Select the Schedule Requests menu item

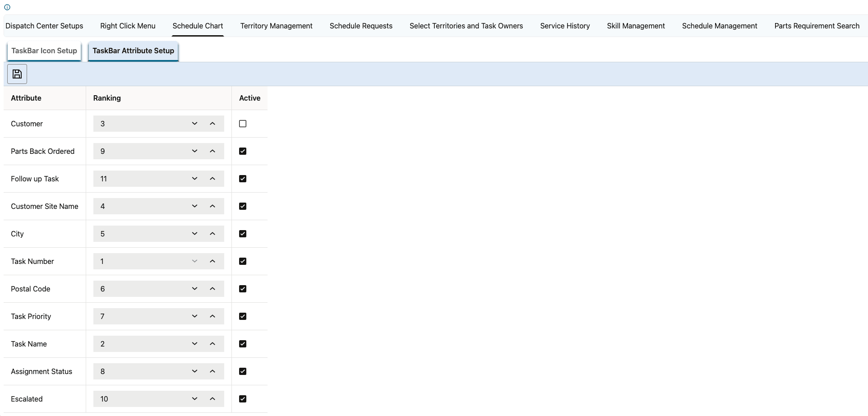click(x=361, y=26)
